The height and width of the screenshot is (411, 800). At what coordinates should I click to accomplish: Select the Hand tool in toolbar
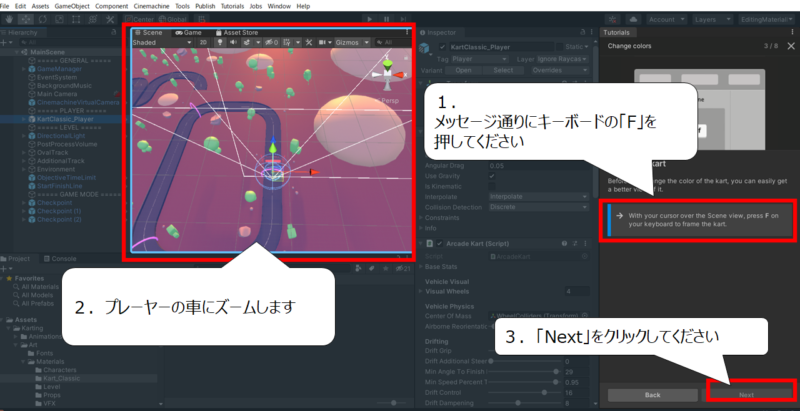tap(9, 19)
